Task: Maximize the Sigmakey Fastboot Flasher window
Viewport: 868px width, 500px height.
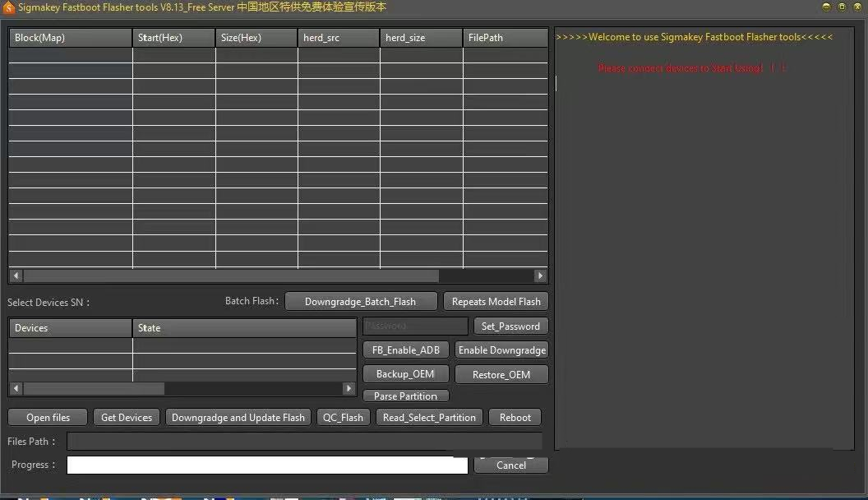Action: pyautogui.click(x=842, y=7)
